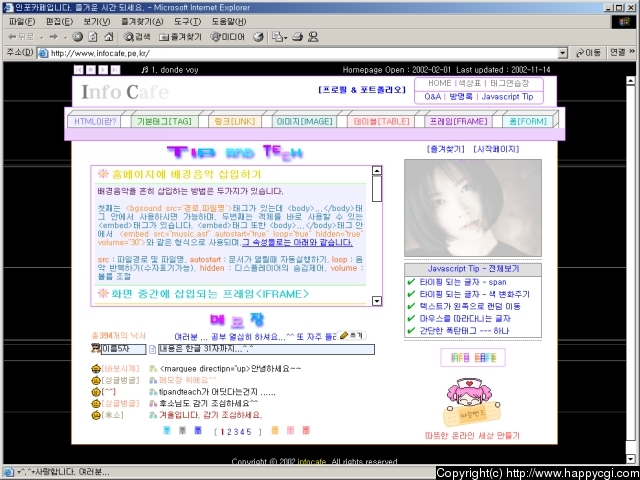
Task: Click the headphone icon before 겨울입니다 message
Action: [x=153, y=415]
